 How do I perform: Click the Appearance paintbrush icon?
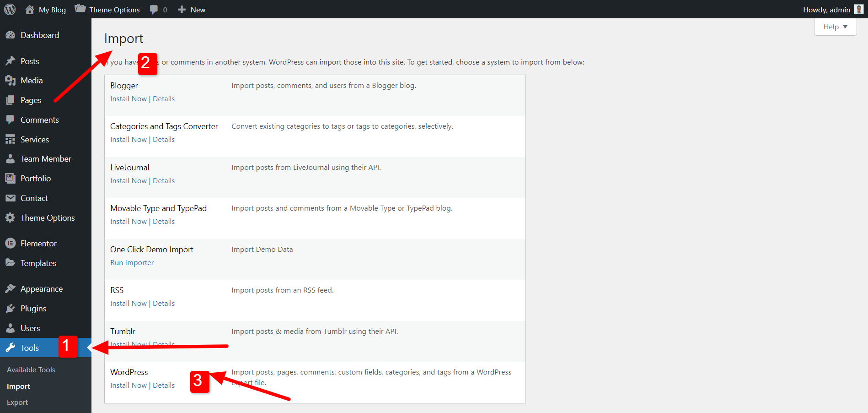coord(10,289)
